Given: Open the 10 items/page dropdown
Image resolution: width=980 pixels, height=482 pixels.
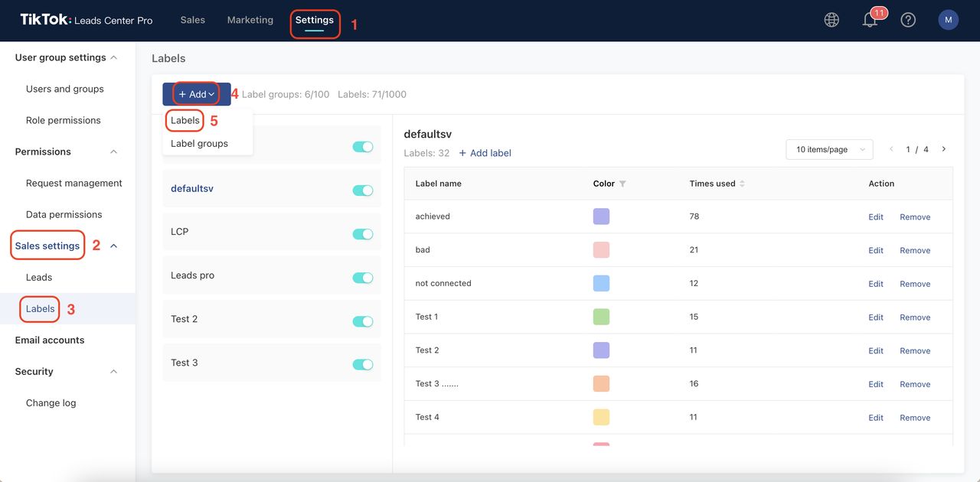Looking at the screenshot, I should coord(828,148).
